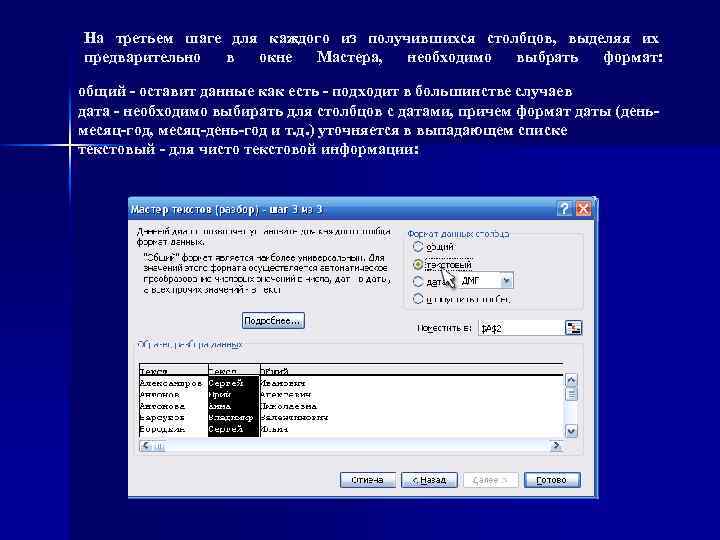
Task: Click Александров in the preview
Action: point(171,383)
